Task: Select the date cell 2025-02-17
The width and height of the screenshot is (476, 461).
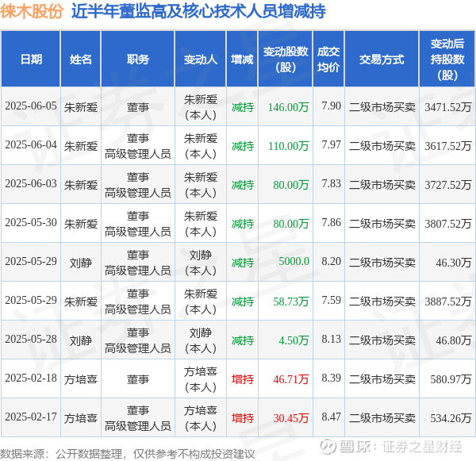Action: [x=31, y=417]
